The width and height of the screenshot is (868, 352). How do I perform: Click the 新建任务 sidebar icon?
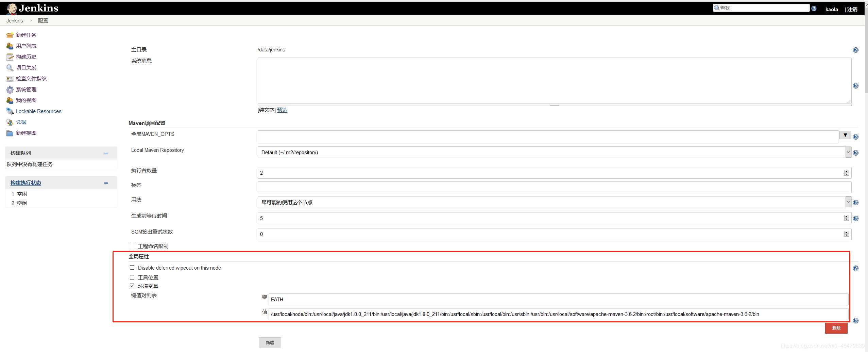10,35
